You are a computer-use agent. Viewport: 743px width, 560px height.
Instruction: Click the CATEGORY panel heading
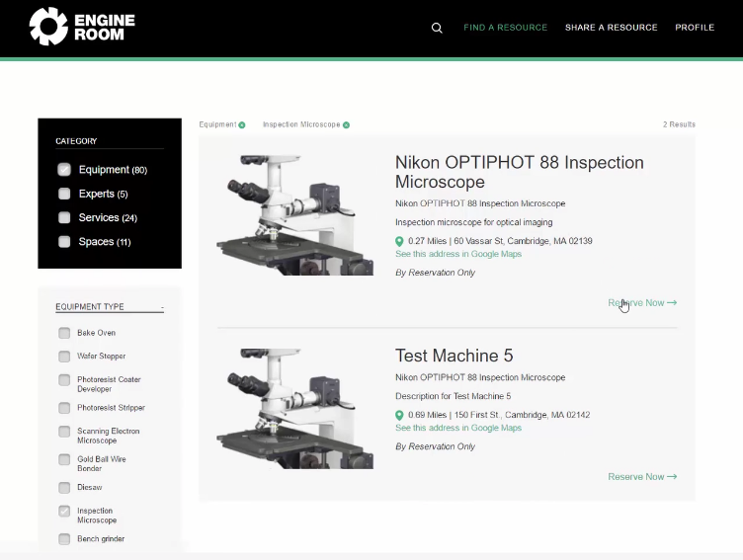[76, 141]
